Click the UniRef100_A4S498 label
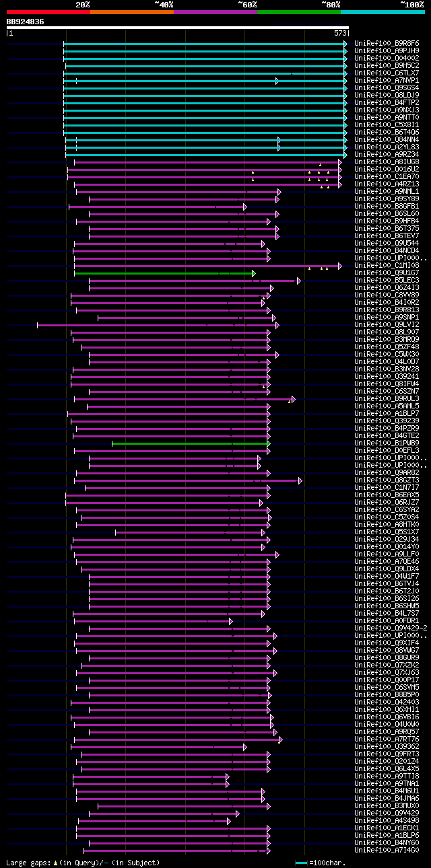Viewport: 431px width, 868px height. 387,821
